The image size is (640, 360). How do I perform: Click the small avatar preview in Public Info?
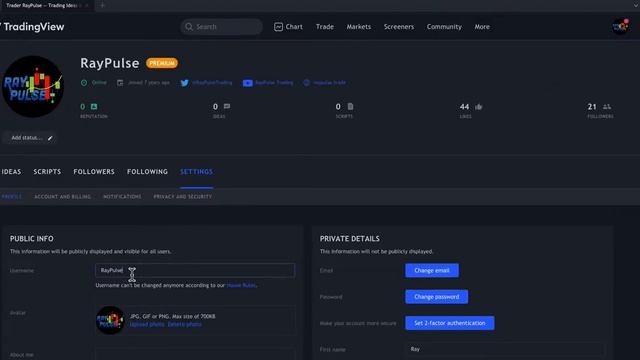tap(110, 320)
